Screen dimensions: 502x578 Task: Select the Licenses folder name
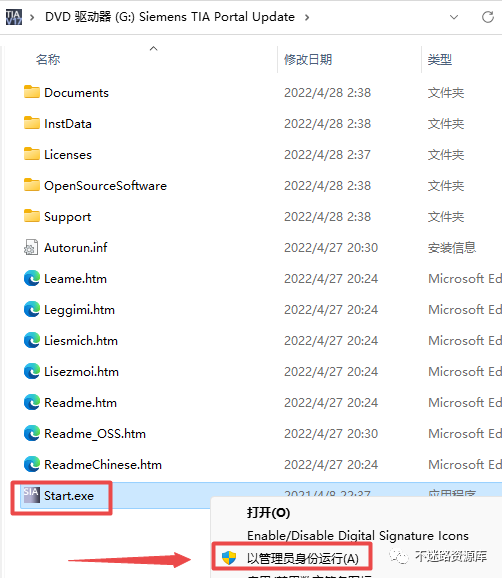(68, 154)
